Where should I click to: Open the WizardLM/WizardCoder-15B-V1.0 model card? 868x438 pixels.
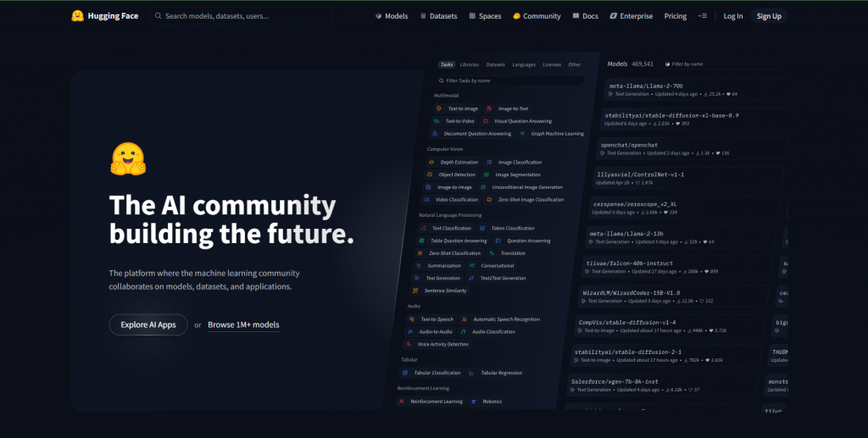click(673, 297)
